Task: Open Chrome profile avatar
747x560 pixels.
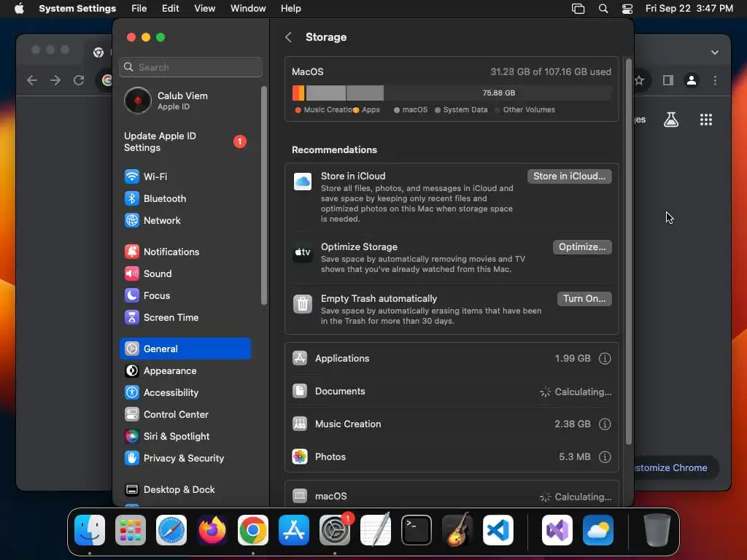Action: tap(692, 80)
